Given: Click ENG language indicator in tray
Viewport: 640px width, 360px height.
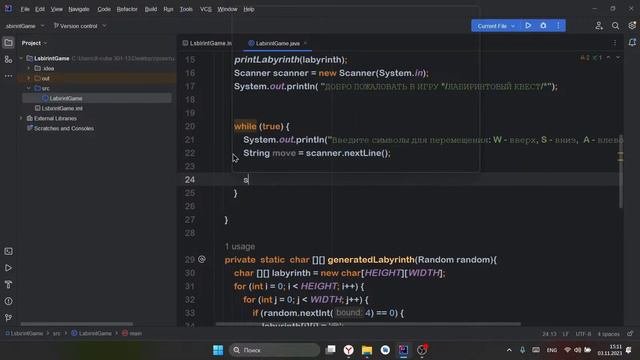Looking at the screenshot, I should click(x=552, y=350).
